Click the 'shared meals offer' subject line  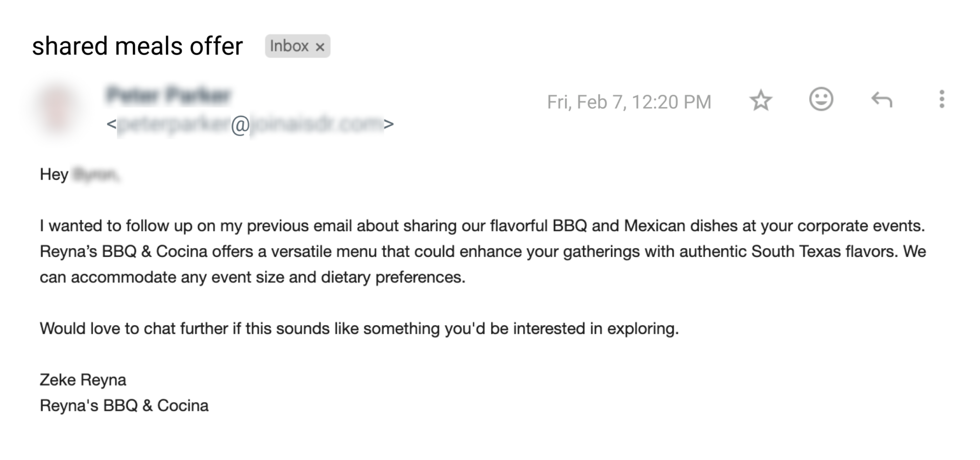click(137, 46)
